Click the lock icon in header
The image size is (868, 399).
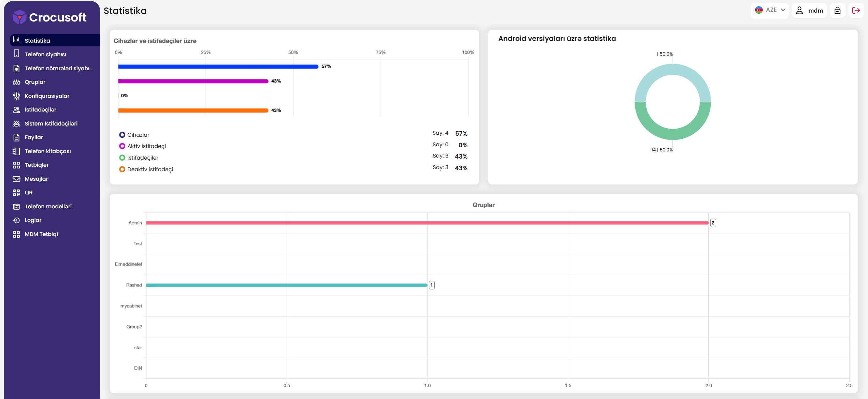tap(837, 11)
